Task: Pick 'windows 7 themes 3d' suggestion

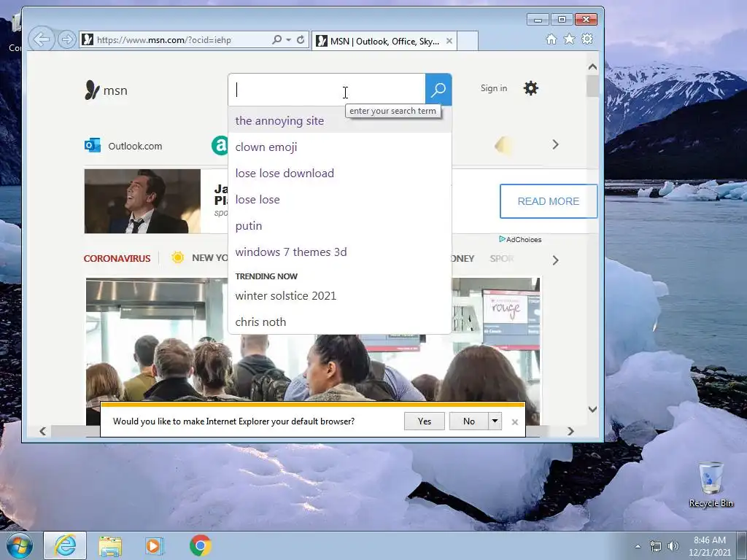Action: click(x=339, y=252)
